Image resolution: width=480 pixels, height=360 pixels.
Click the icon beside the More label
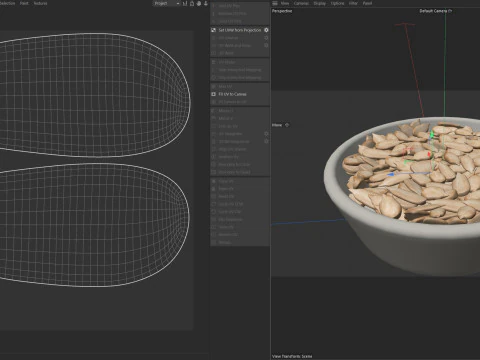pyautogui.click(x=287, y=125)
